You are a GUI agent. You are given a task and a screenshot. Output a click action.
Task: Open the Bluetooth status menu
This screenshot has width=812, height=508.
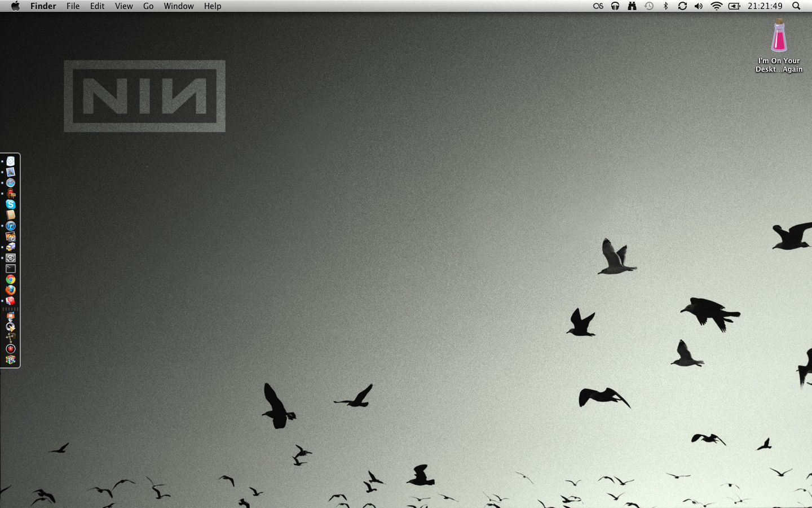[665, 6]
